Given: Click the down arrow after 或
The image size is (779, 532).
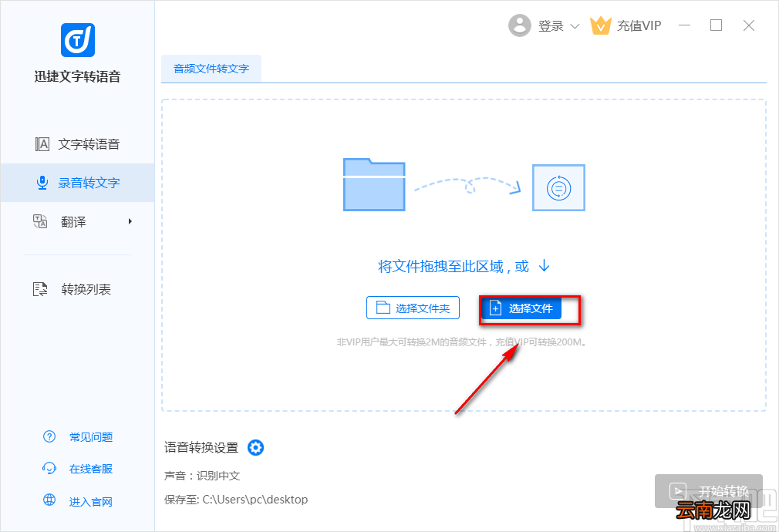Looking at the screenshot, I should 545,266.
